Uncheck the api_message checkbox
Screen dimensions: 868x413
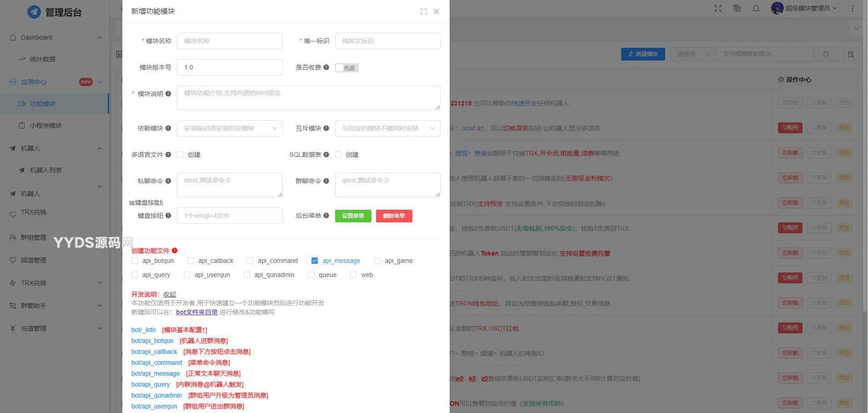[x=314, y=261]
